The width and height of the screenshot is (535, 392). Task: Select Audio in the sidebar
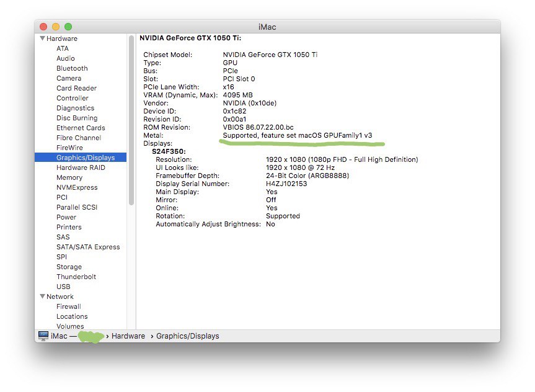point(66,58)
